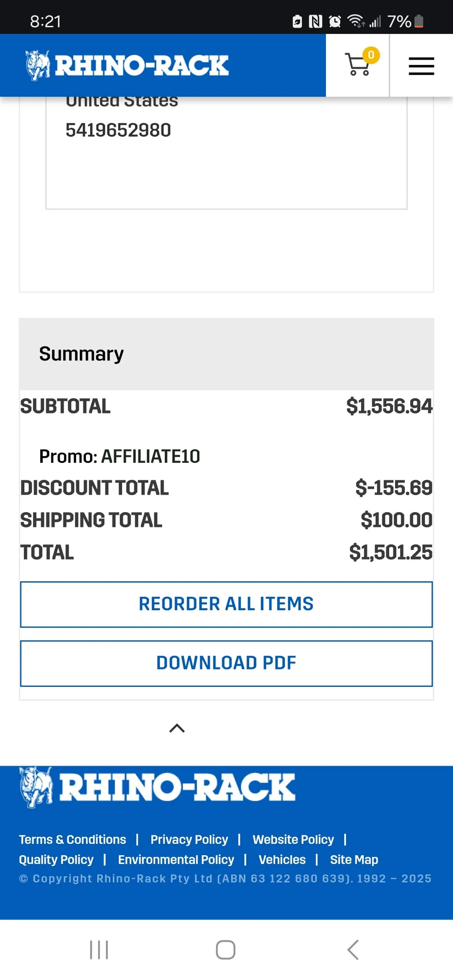Open Privacy Policy link
453x980 pixels.
point(189,839)
